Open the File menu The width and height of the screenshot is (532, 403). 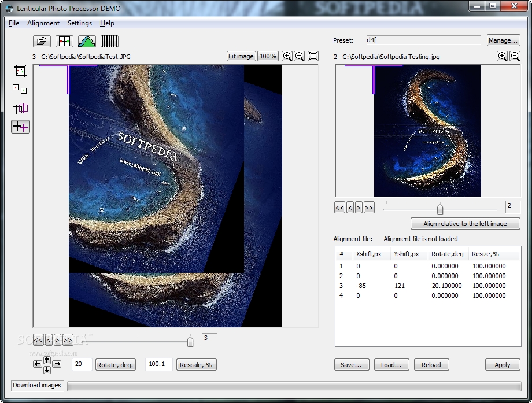(13, 23)
